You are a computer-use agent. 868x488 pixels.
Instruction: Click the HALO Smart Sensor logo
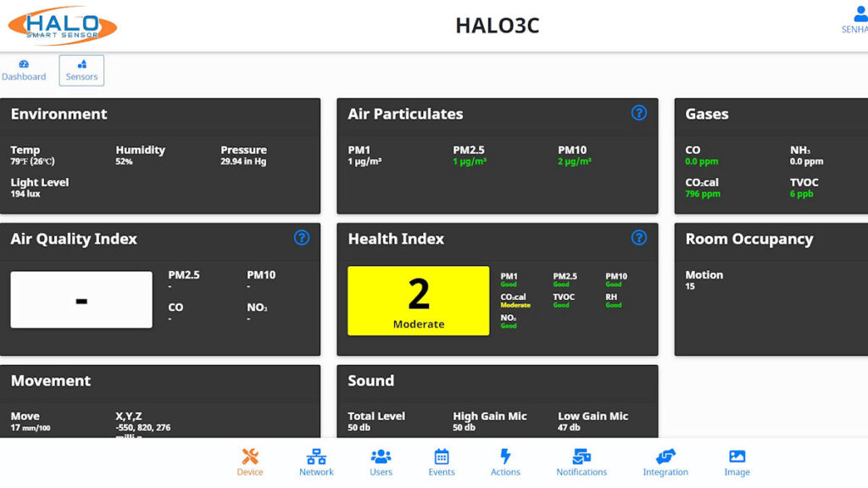click(62, 25)
